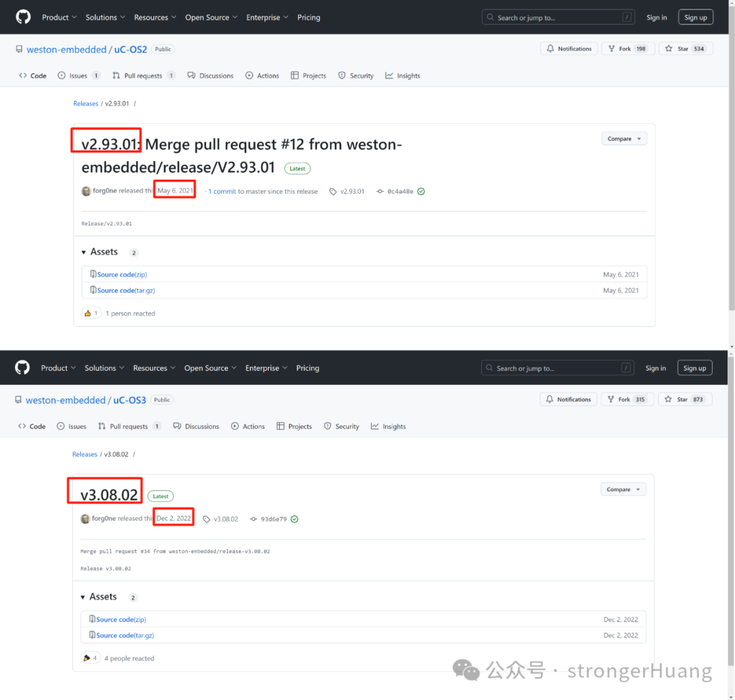Click Pricing in uC-OS2 page header
This screenshot has height=700, width=735.
pyautogui.click(x=308, y=17)
